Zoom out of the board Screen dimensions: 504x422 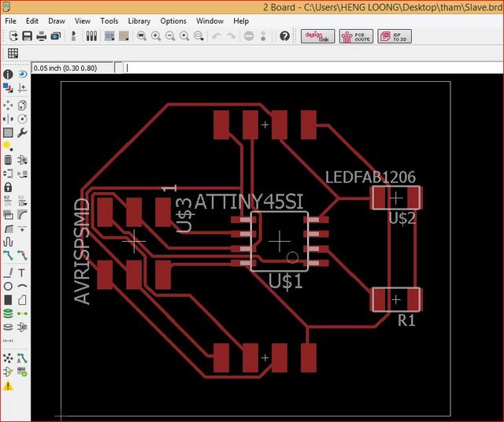pos(170,36)
